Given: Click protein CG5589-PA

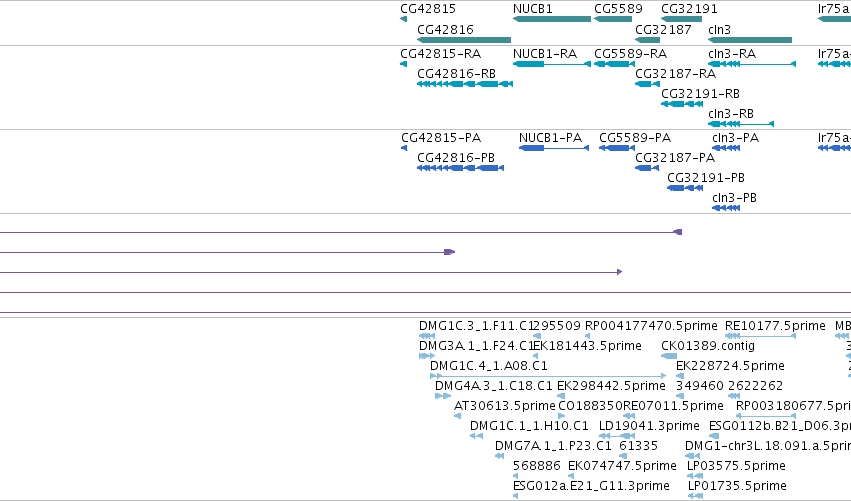Looking at the screenshot, I should click(x=634, y=138).
